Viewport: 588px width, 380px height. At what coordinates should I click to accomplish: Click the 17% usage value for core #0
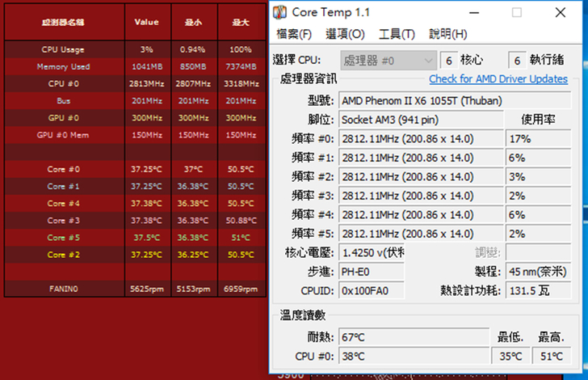(538, 139)
